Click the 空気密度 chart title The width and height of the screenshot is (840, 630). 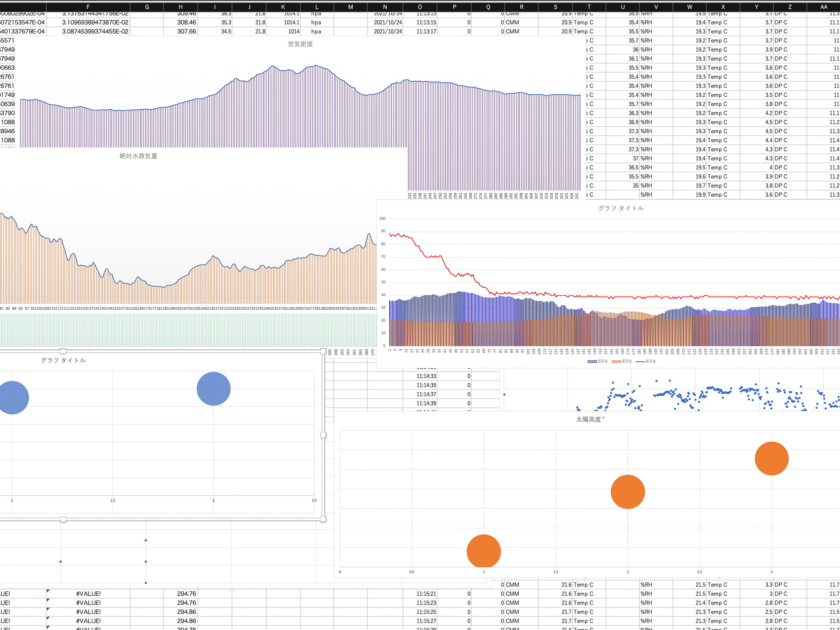300,44
